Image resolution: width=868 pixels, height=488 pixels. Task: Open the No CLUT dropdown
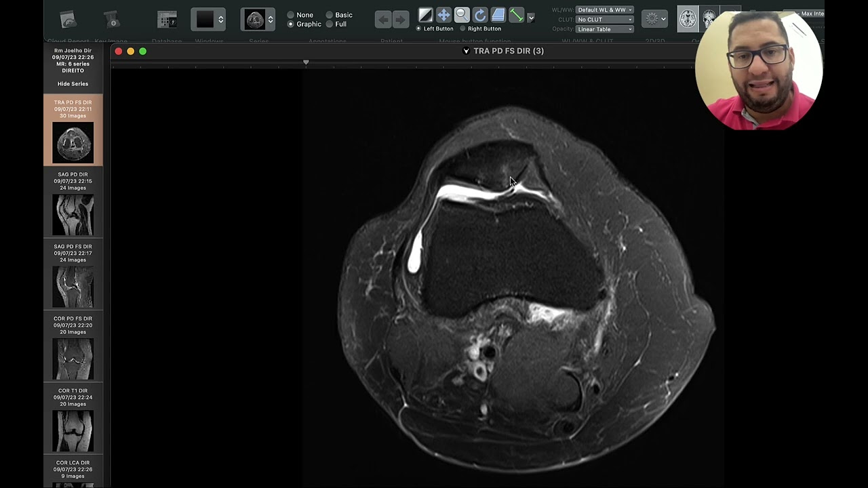(x=604, y=20)
